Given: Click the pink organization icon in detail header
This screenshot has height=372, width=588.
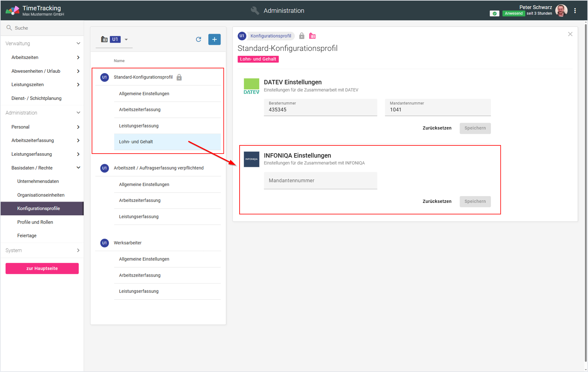Looking at the screenshot, I should [x=312, y=36].
